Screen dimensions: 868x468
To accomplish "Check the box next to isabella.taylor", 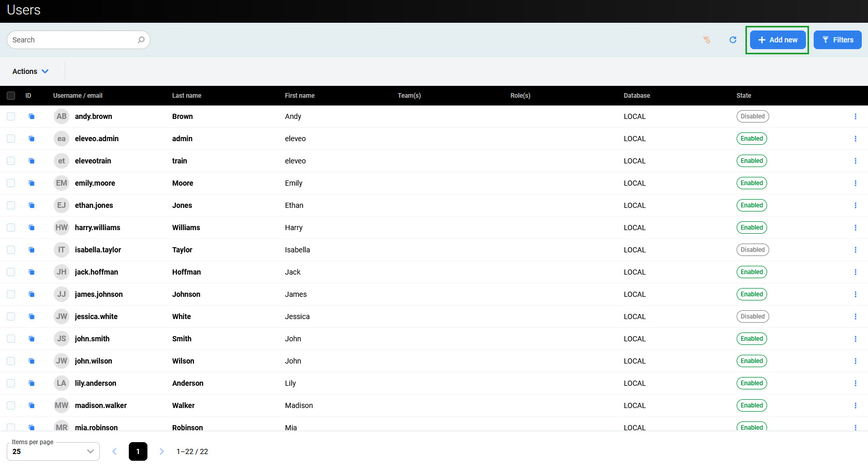I will [11, 250].
